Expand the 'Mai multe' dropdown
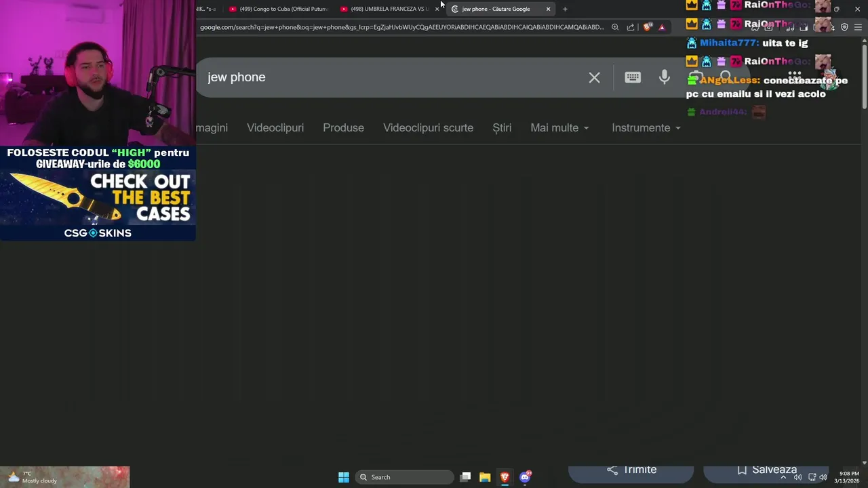868x488 pixels. click(x=559, y=127)
